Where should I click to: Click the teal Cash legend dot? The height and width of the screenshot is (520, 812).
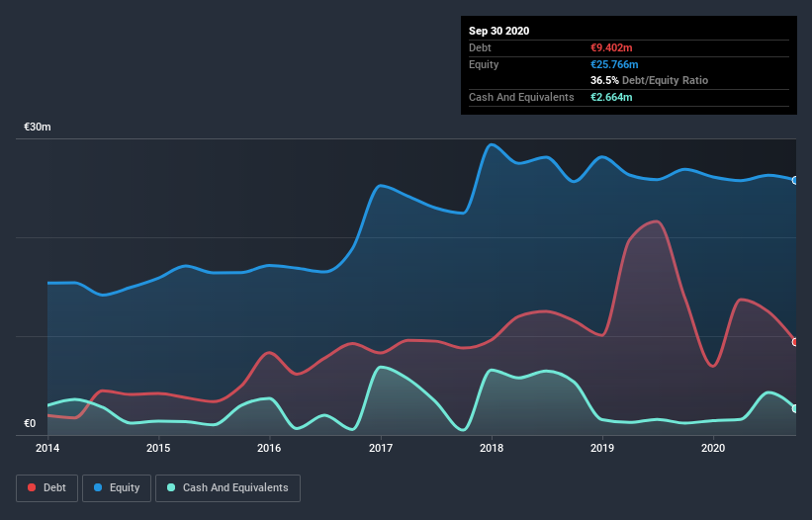tap(171, 487)
